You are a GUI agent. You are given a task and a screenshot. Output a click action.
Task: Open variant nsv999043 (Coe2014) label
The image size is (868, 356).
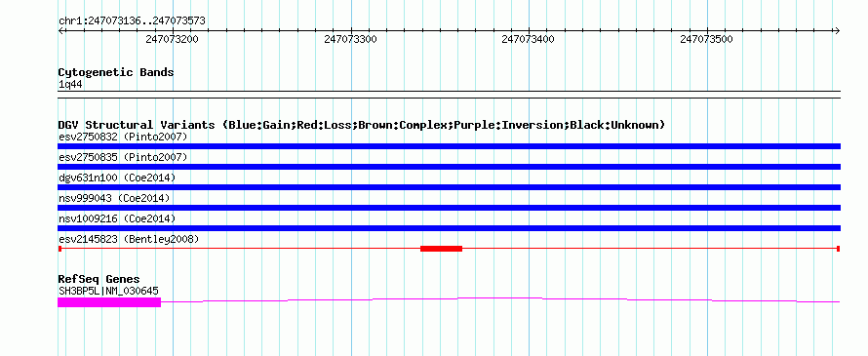tap(114, 198)
